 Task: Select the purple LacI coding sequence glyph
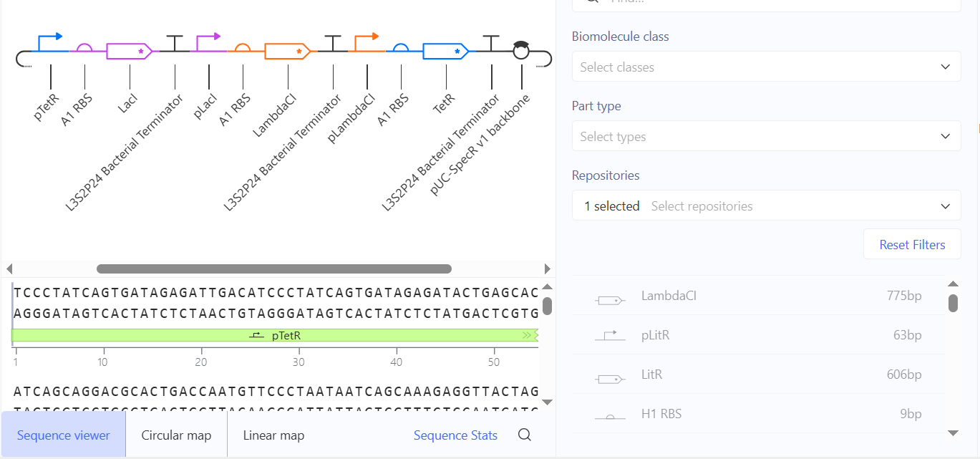click(130, 51)
